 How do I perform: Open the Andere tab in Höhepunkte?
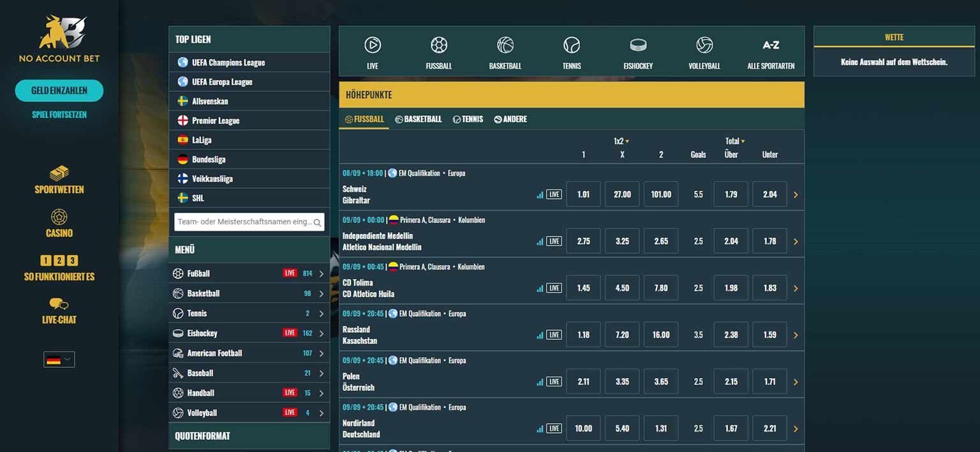[x=510, y=119]
